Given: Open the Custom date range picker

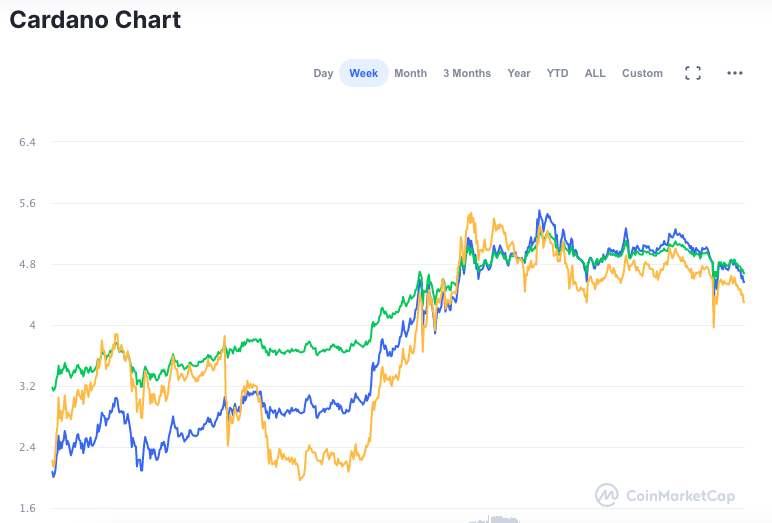Looking at the screenshot, I should [642, 73].
